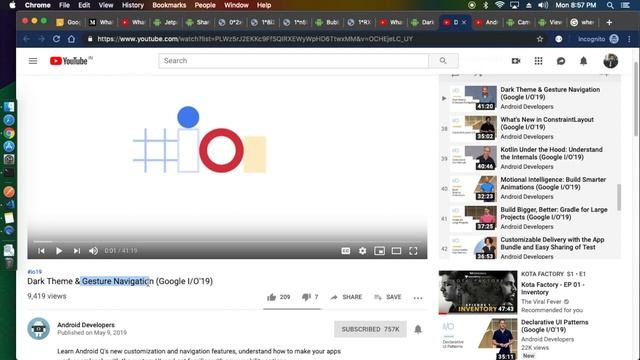Reload the page in Chrome
This screenshot has width=640, height=360.
click(x=56, y=39)
